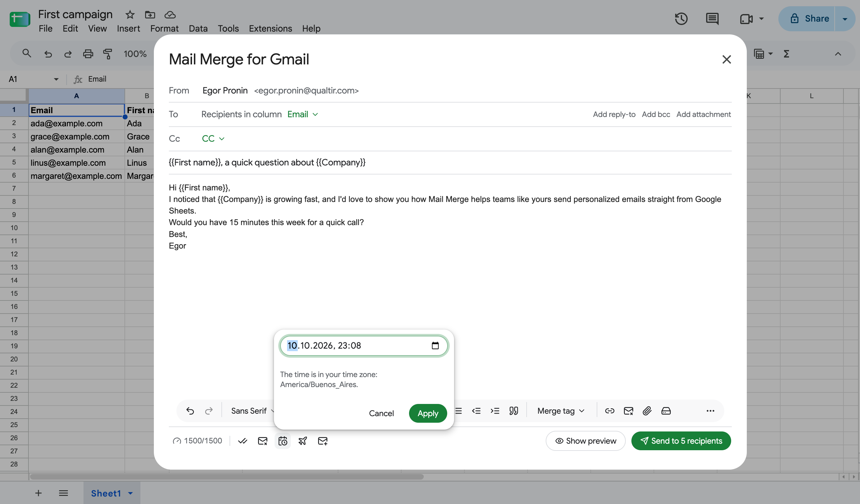Click the envelope with plus follow-up icon
The image size is (860, 504).
point(322,441)
